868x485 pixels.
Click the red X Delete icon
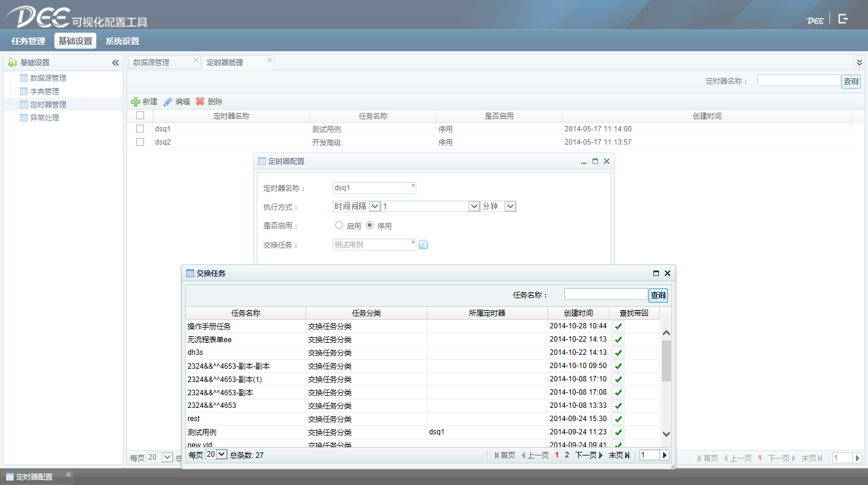click(x=200, y=102)
